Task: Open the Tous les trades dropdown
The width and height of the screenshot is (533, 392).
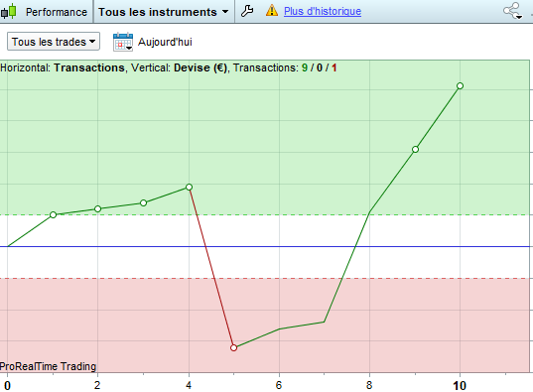Action: point(54,42)
